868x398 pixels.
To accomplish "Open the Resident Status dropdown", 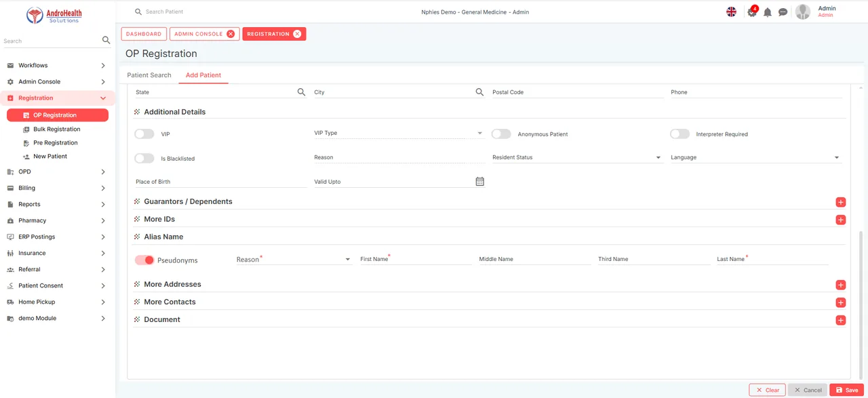I will point(576,158).
